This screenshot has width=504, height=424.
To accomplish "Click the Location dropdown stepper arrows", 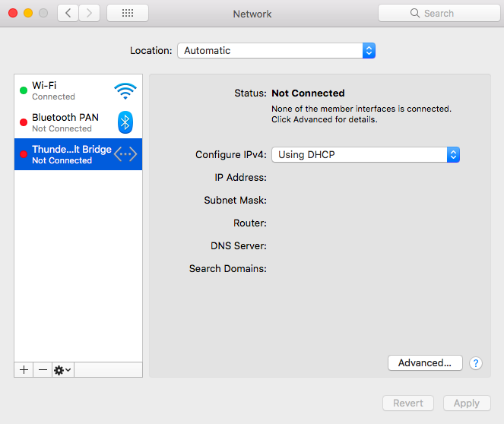I will click(369, 51).
